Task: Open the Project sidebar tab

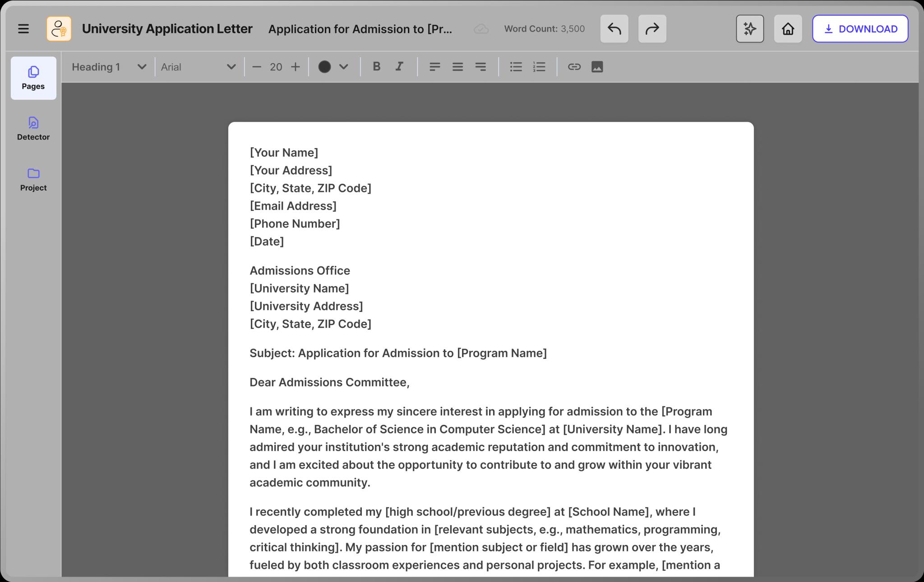Action: tap(33, 179)
